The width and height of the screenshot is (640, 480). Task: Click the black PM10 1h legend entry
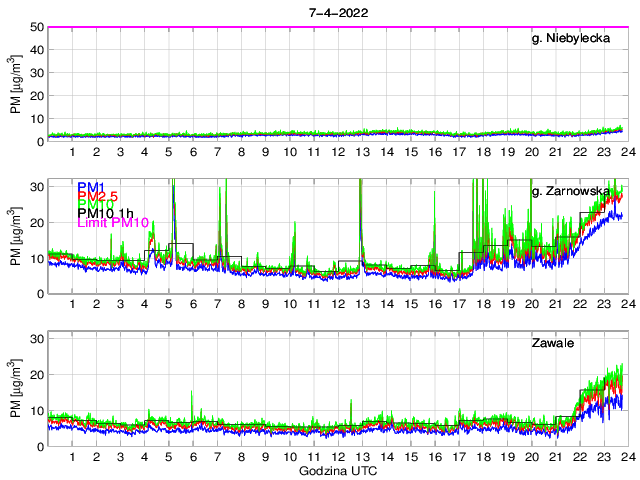click(105, 222)
